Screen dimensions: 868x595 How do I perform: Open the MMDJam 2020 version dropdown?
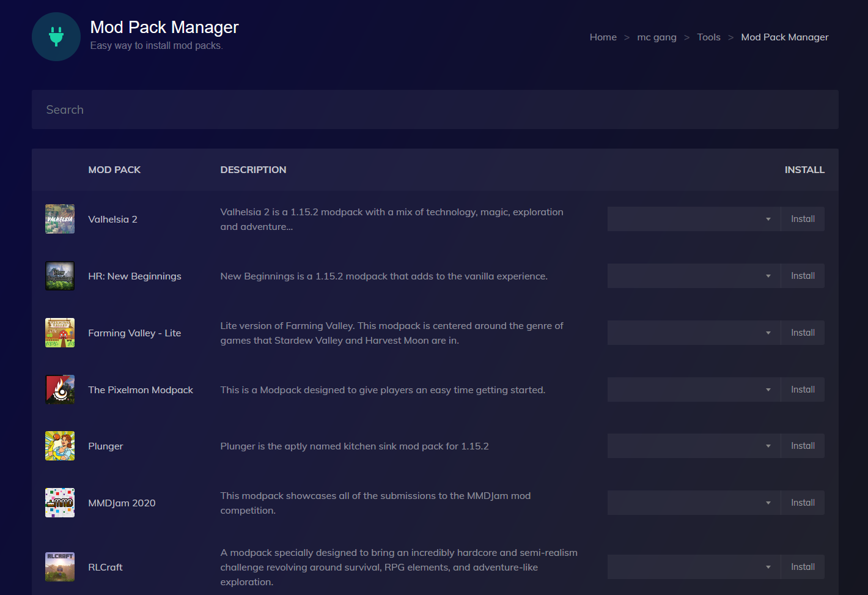pyautogui.click(x=694, y=503)
